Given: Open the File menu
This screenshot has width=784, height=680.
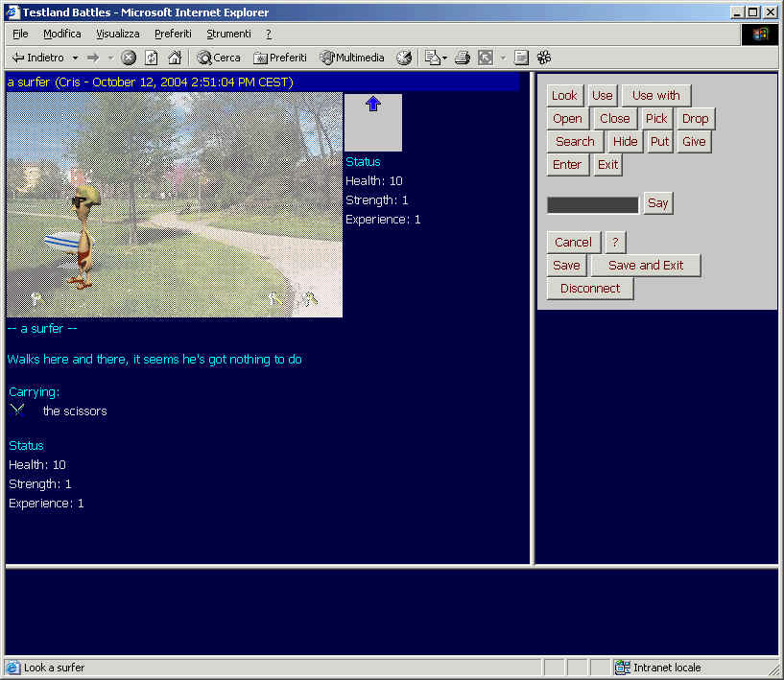Looking at the screenshot, I should 20,34.
